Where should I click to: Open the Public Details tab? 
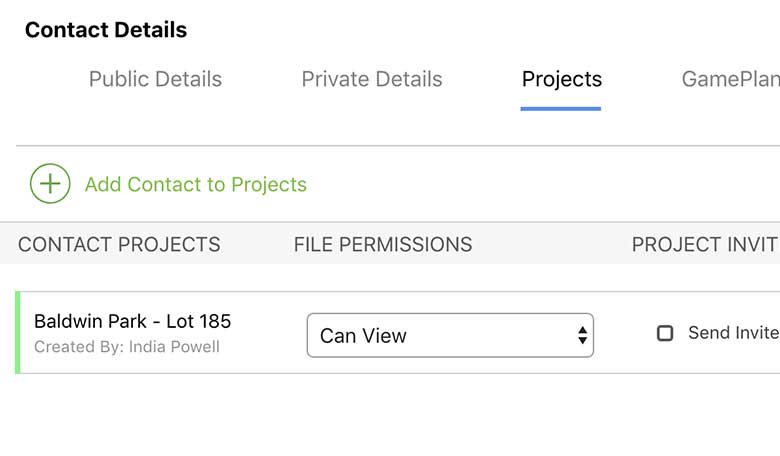point(155,79)
